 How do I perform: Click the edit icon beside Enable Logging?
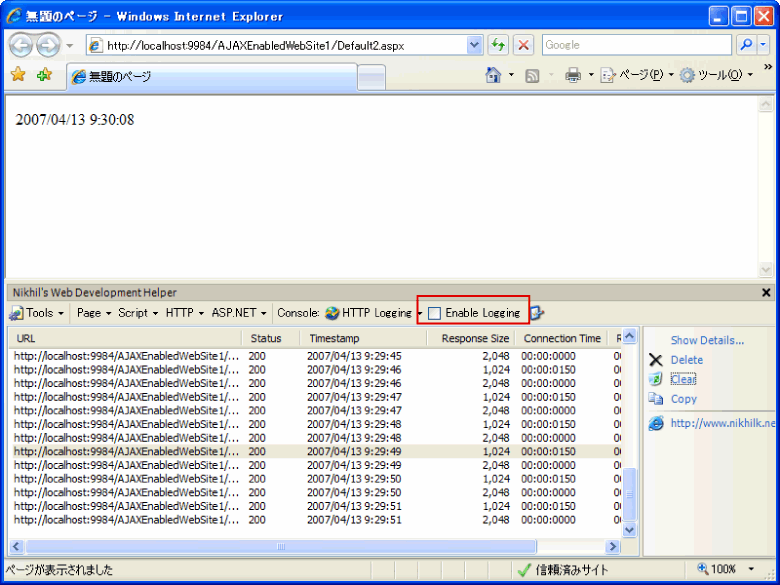537,313
